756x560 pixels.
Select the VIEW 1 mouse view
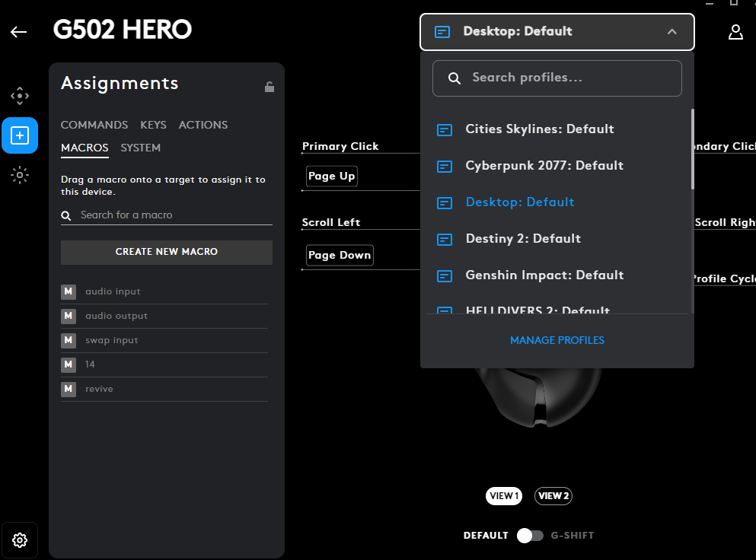(x=504, y=496)
